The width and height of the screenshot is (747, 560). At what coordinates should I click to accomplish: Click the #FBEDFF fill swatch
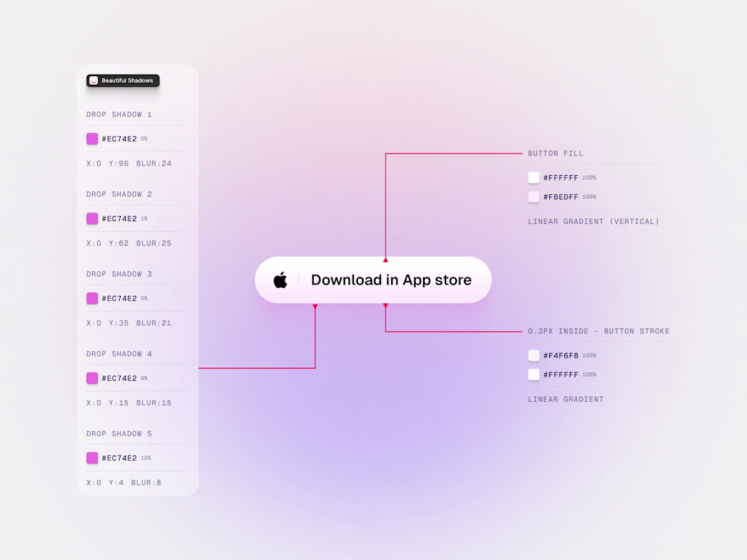tap(534, 197)
